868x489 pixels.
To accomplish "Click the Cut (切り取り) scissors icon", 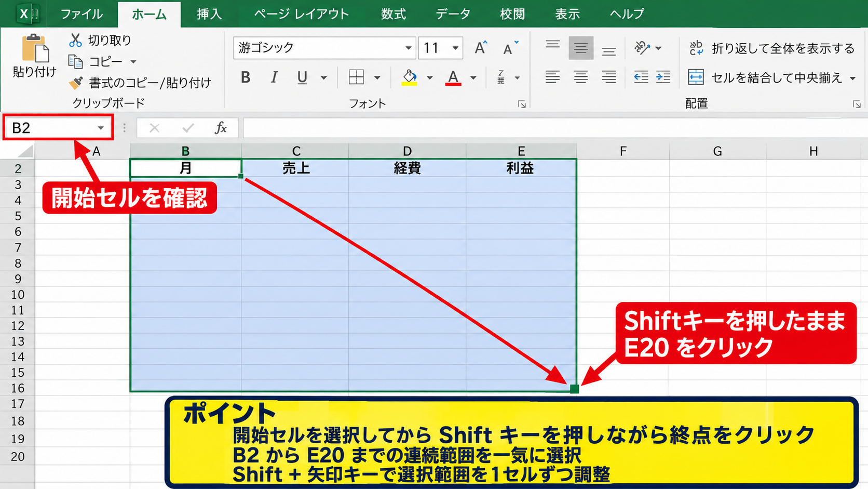I will 75,40.
